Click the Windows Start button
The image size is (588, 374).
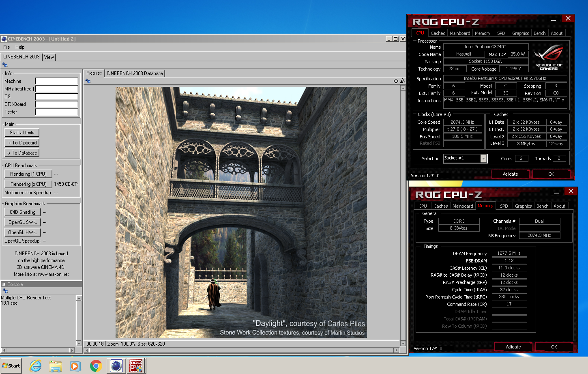tap(11, 365)
